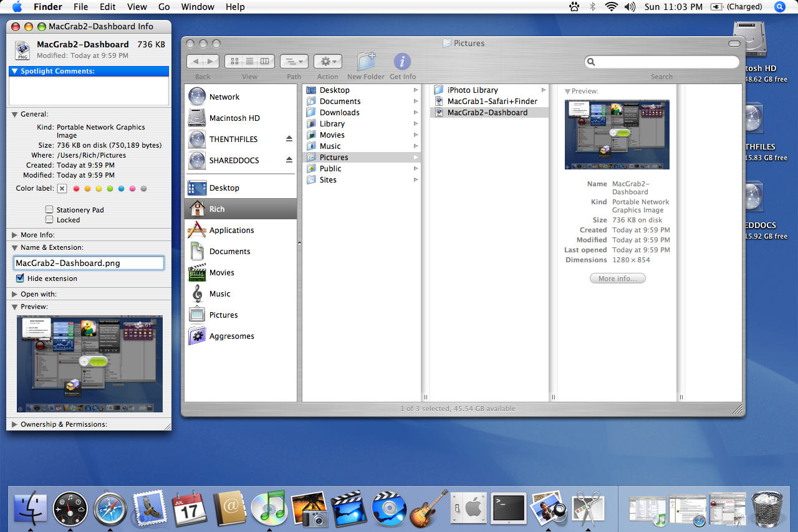The image size is (798, 532).
Task: Eject the THENTHFILES volume
Action: click(x=289, y=139)
